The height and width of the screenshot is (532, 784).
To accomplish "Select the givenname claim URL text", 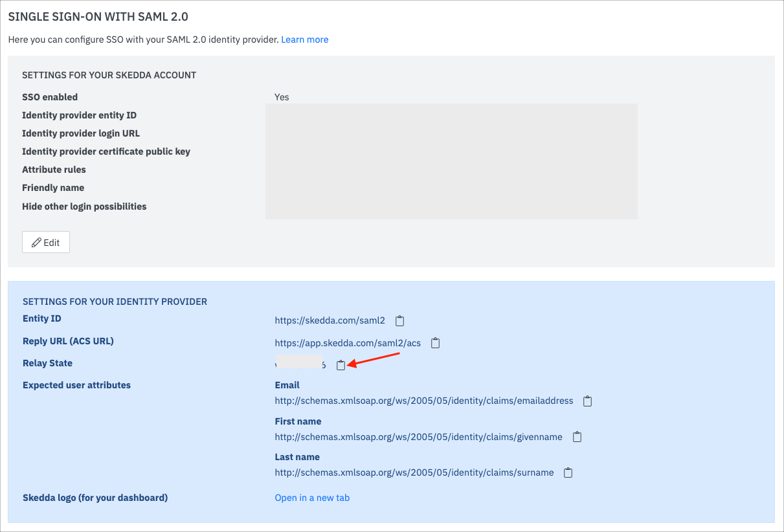I will click(x=418, y=437).
